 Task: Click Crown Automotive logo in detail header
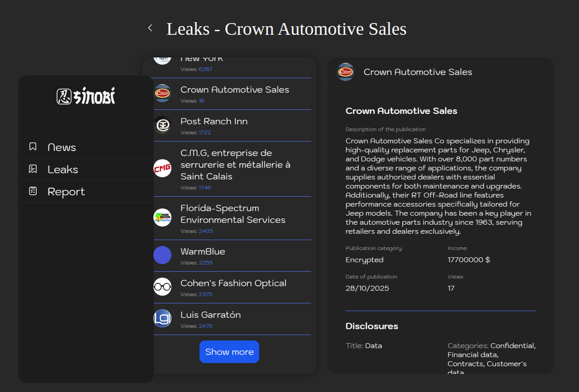346,72
